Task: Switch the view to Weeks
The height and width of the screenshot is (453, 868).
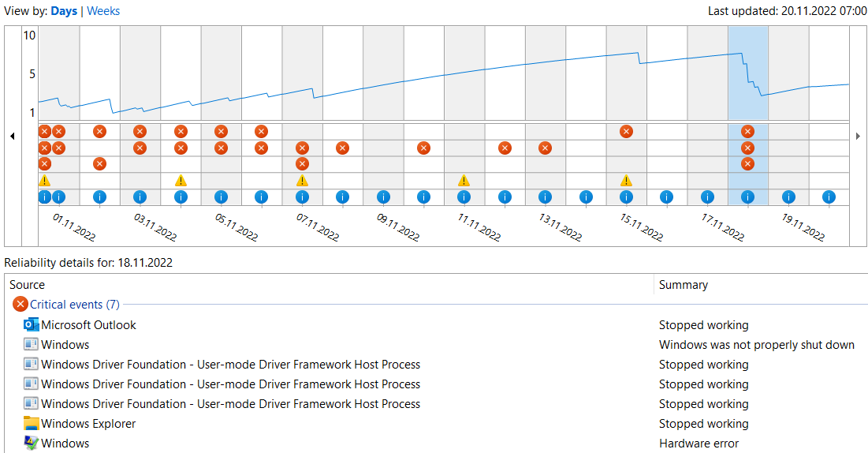Action: coord(103,11)
